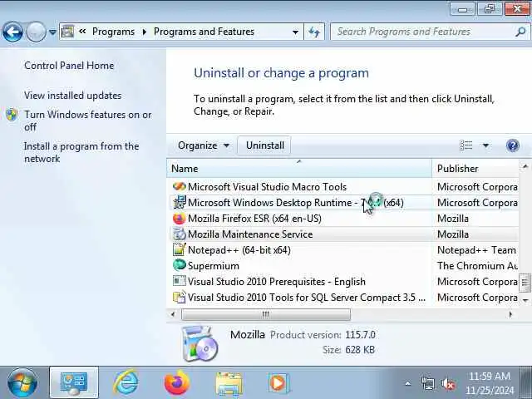
Task: Click the horizontal scroll right arrow
Action: 511,314
